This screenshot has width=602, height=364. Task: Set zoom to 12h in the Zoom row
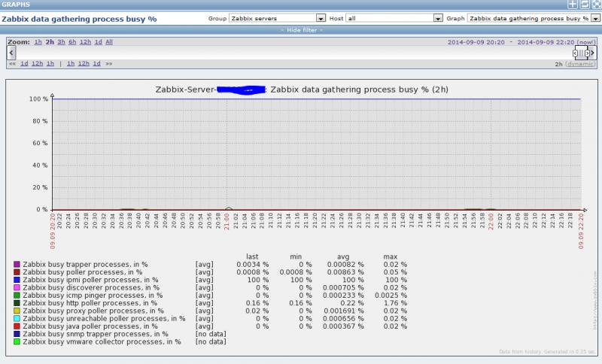(85, 42)
